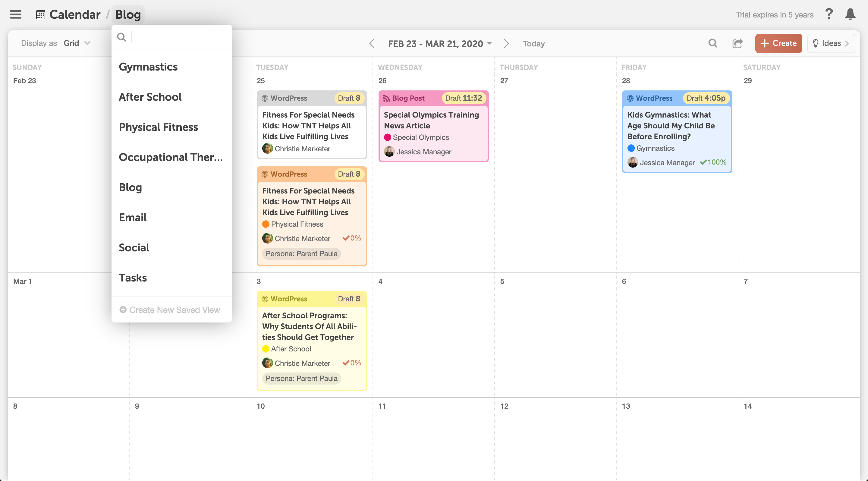Click Jessica Manager avatar on Kids Gymnastics card

(633, 162)
